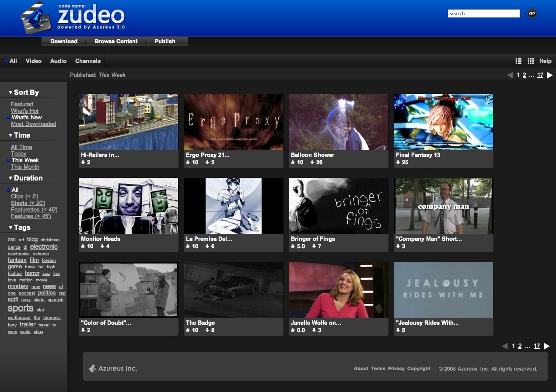
Task: Collapse the Duration section
Action: pos(25,178)
